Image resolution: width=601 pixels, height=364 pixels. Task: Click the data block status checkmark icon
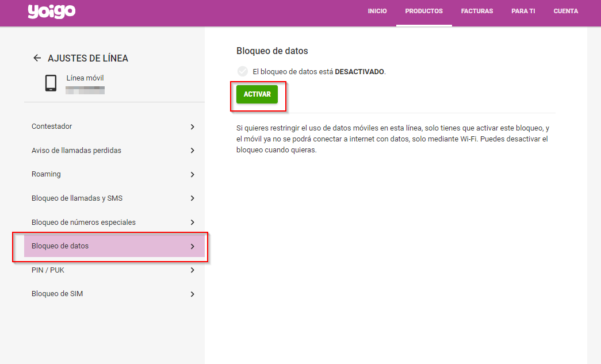point(242,71)
